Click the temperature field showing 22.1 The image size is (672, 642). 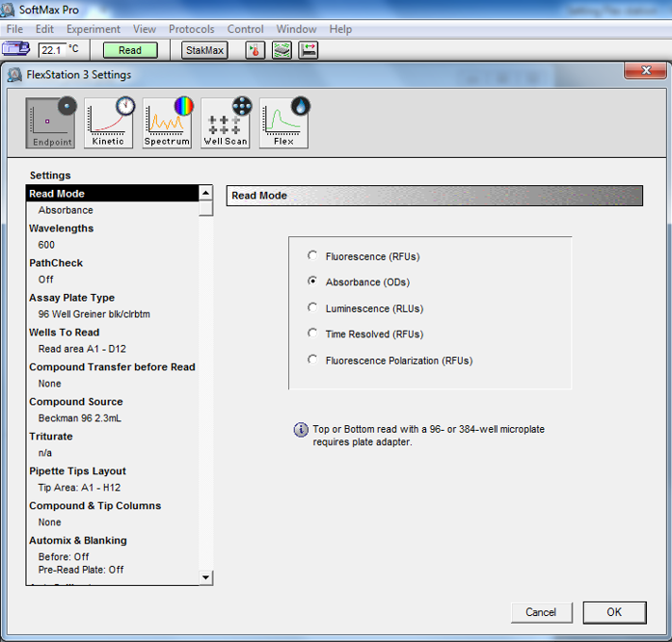pos(52,50)
